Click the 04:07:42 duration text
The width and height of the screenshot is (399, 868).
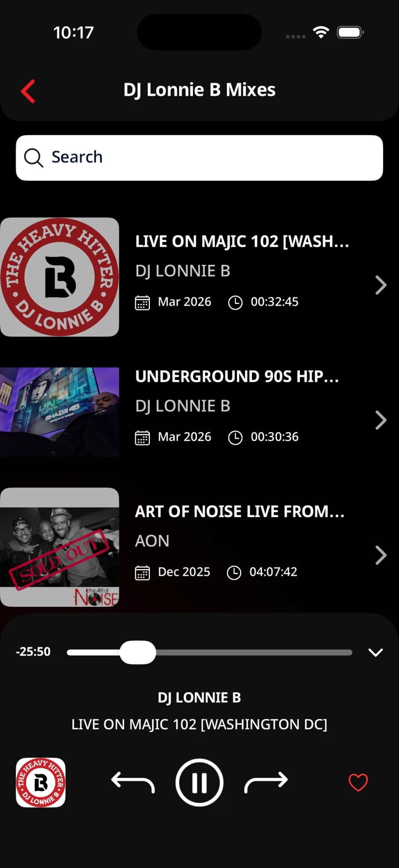[x=273, y=572]
